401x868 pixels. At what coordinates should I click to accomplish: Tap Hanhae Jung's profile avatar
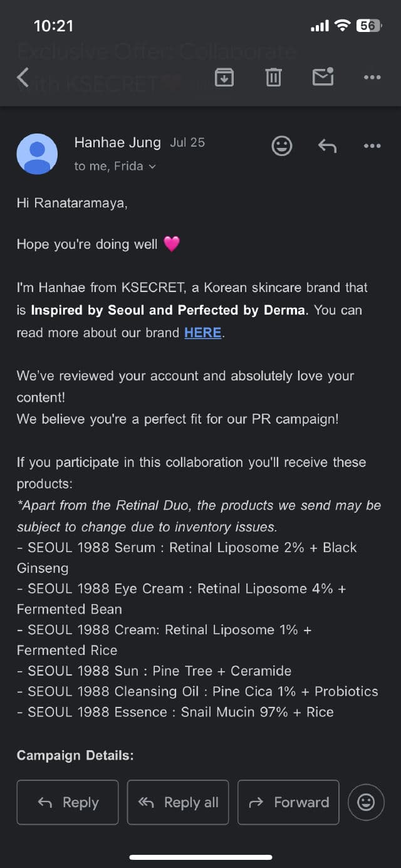tap(37, 154)
